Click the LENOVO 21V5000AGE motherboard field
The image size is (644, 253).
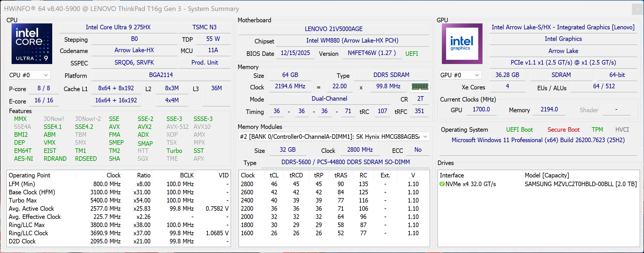333,29
